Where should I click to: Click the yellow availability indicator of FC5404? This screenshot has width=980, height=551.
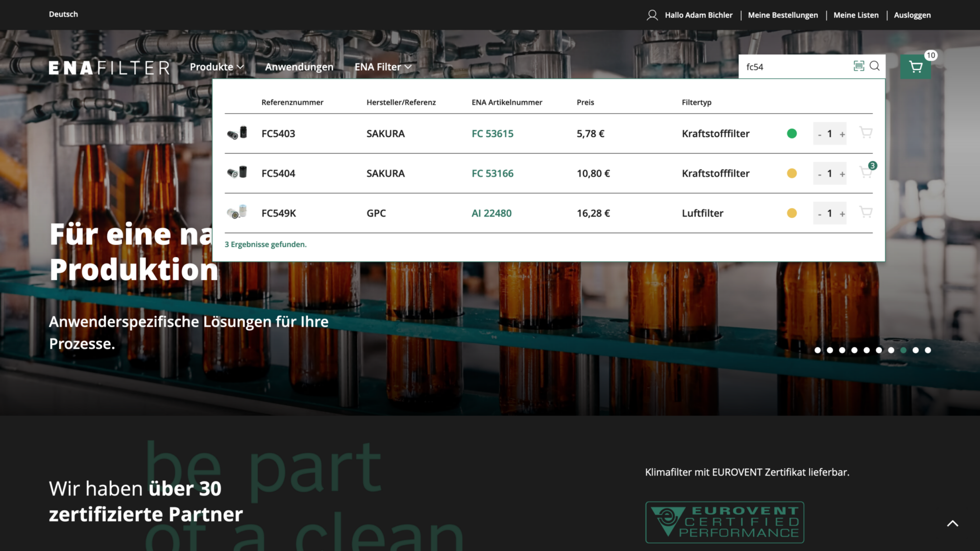click(x=792, y=173)
